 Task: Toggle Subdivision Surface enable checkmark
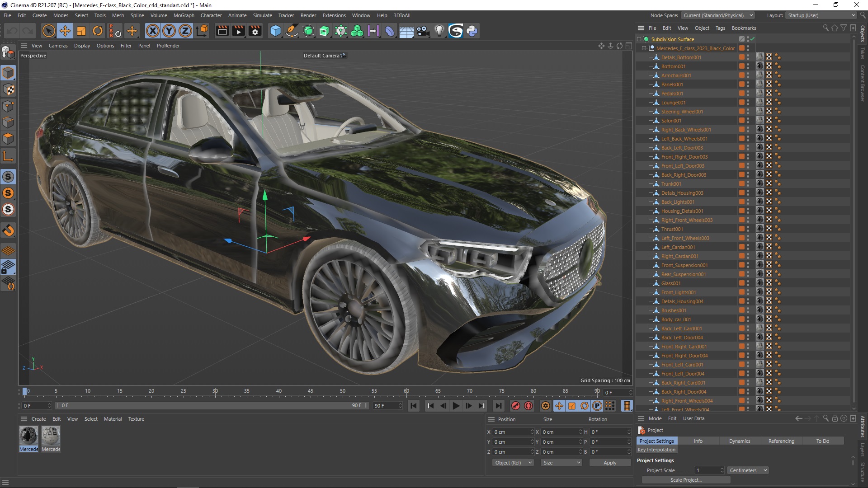[752, 39]
